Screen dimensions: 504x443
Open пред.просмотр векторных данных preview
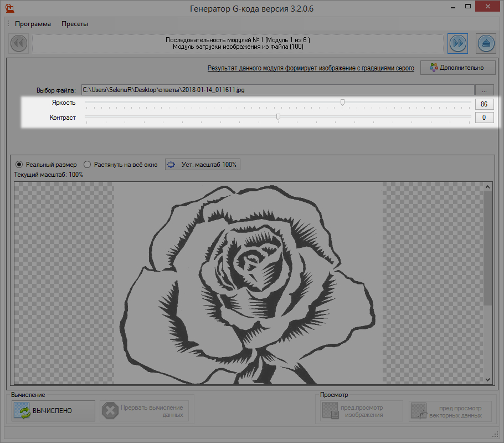450,411
